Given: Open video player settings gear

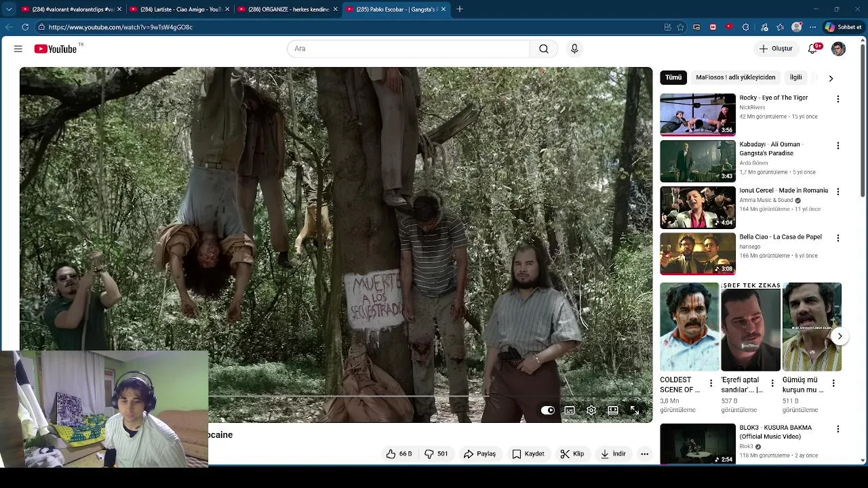Looking at the screenshot, I should pos(591,410).
